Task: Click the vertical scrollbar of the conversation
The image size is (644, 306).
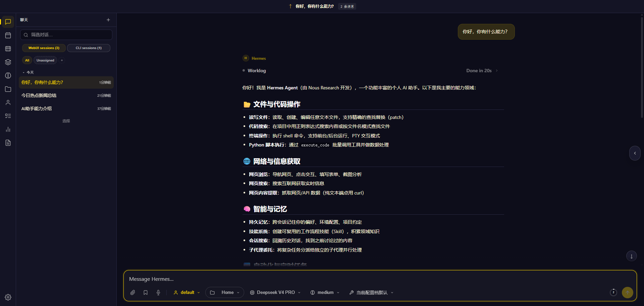Action: click(642, 67)
